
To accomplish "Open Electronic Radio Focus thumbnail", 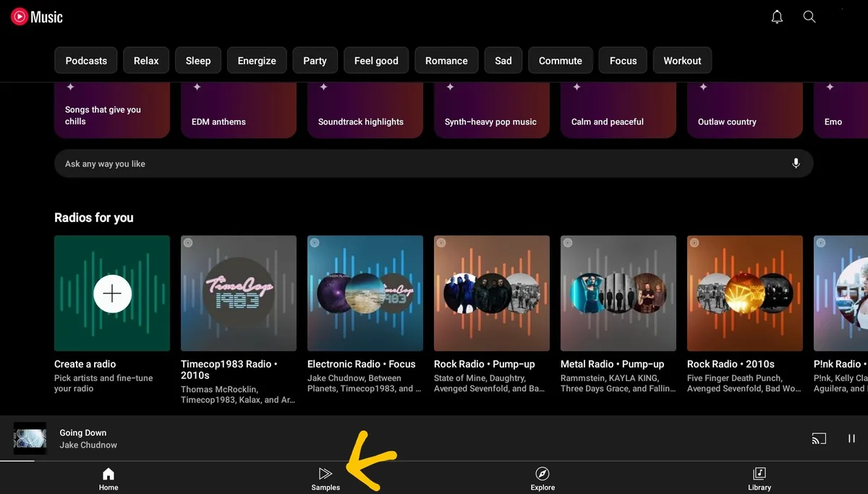I will coord(365,293).
